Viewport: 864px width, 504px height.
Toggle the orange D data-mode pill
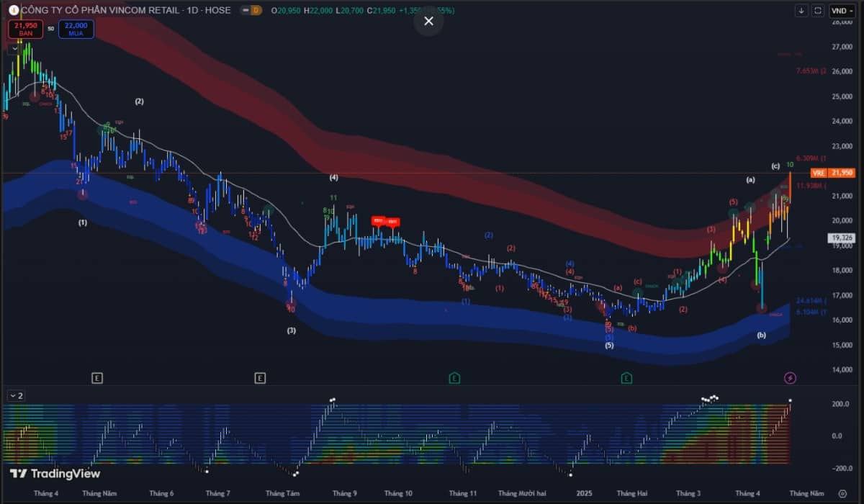tap(254, 11)
